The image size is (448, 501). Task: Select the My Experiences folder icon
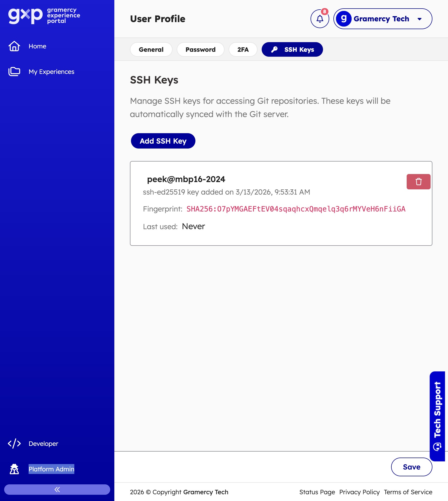pyautogui.click(x=14, y=72)
